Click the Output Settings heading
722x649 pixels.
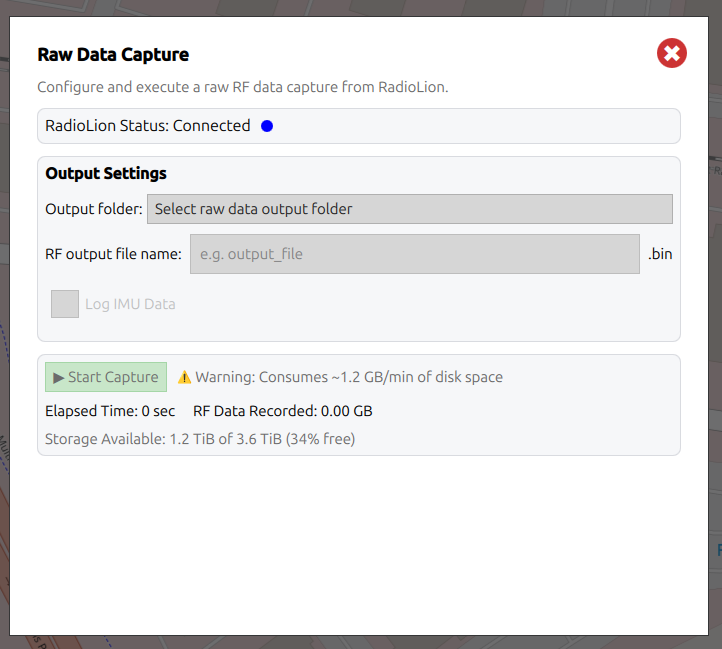[106, 173]
